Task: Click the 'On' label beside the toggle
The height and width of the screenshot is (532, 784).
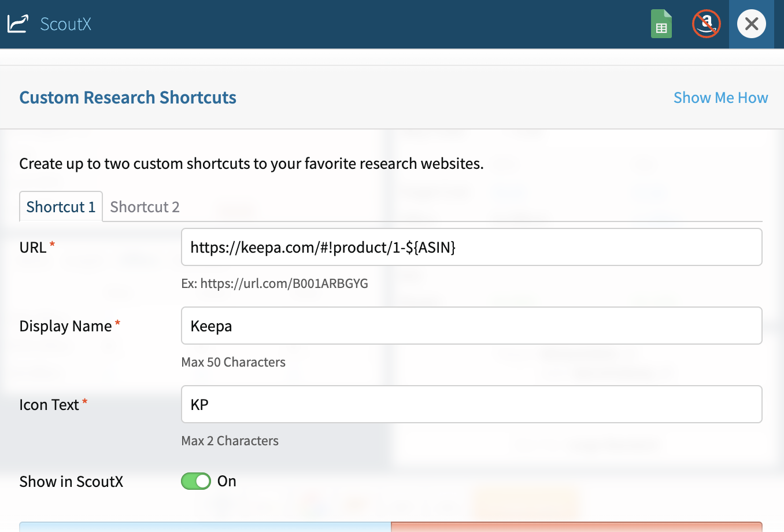Action: [227, 481]
